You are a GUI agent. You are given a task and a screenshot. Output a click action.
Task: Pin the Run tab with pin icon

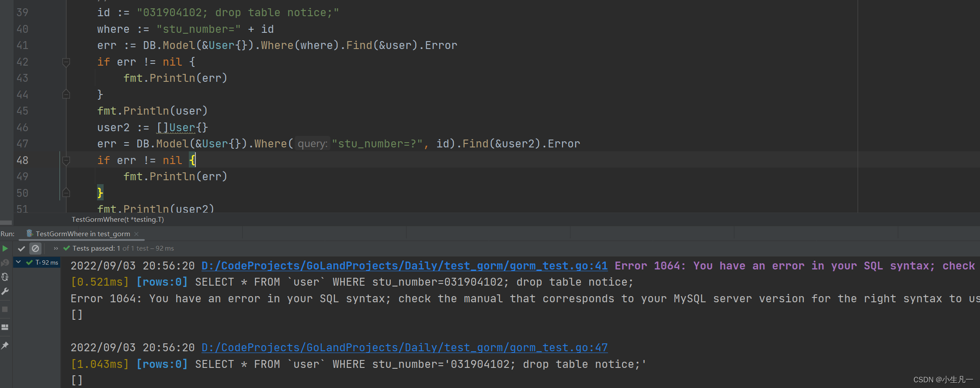click(x=5, y=346)
